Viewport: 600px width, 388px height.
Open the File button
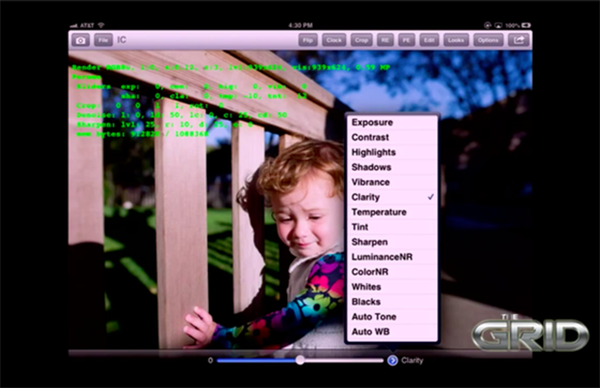[x=103, y=40]
